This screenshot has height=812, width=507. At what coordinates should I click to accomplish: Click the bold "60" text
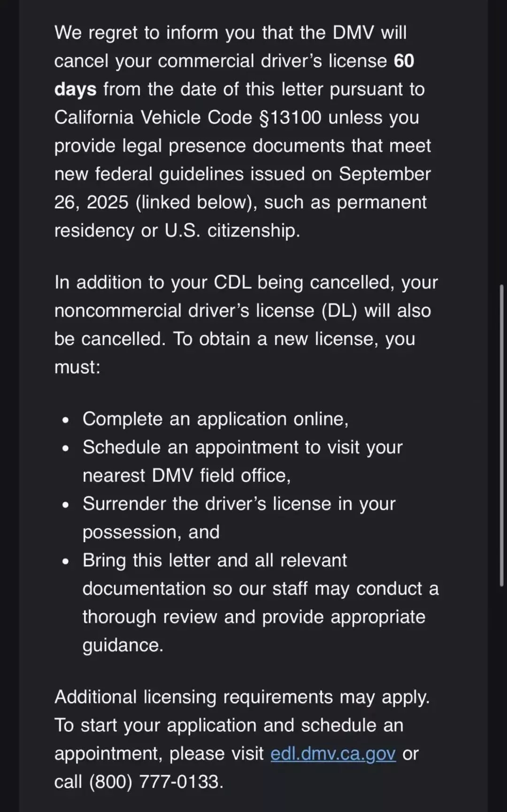coord(404,61)
